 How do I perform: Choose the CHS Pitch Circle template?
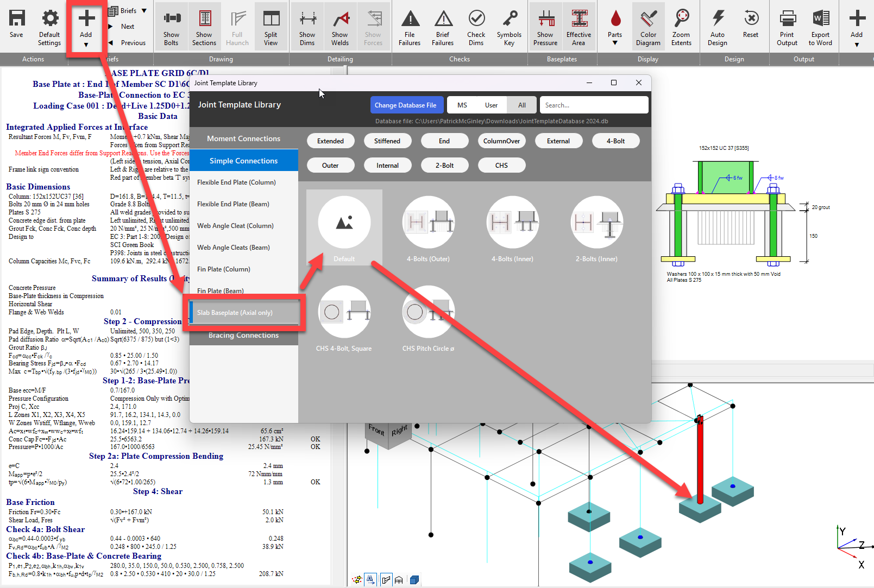click(x=428, y=318)
